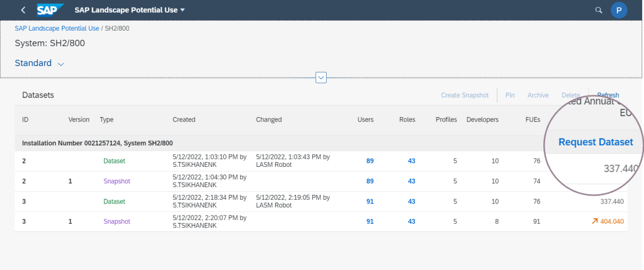Click the Created column header

[184, 119]
